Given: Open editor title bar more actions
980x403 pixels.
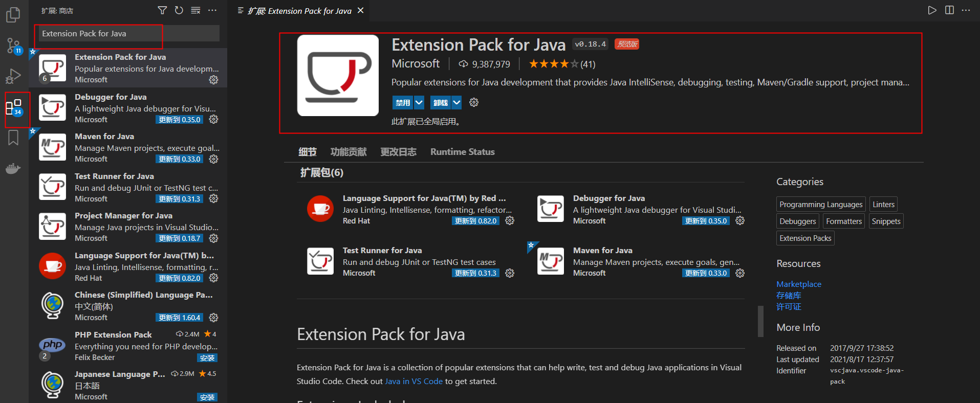Looking at the screenshot, I should click(966, 10).
